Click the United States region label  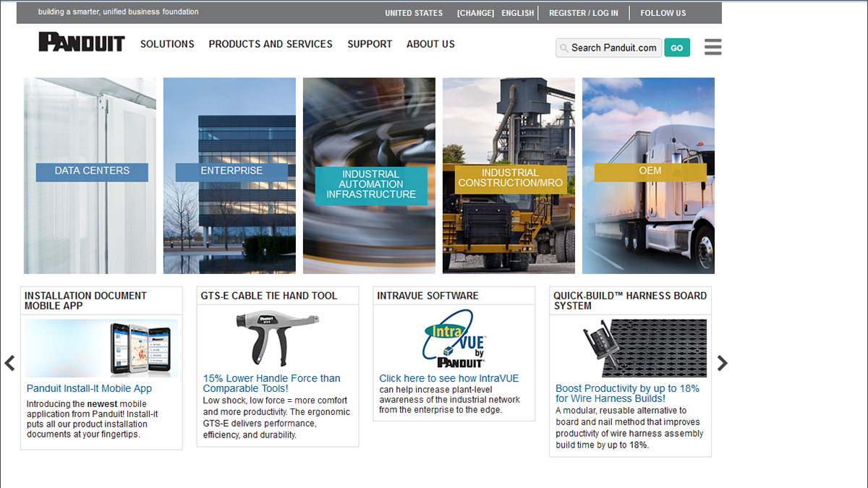tap(414, 13)
